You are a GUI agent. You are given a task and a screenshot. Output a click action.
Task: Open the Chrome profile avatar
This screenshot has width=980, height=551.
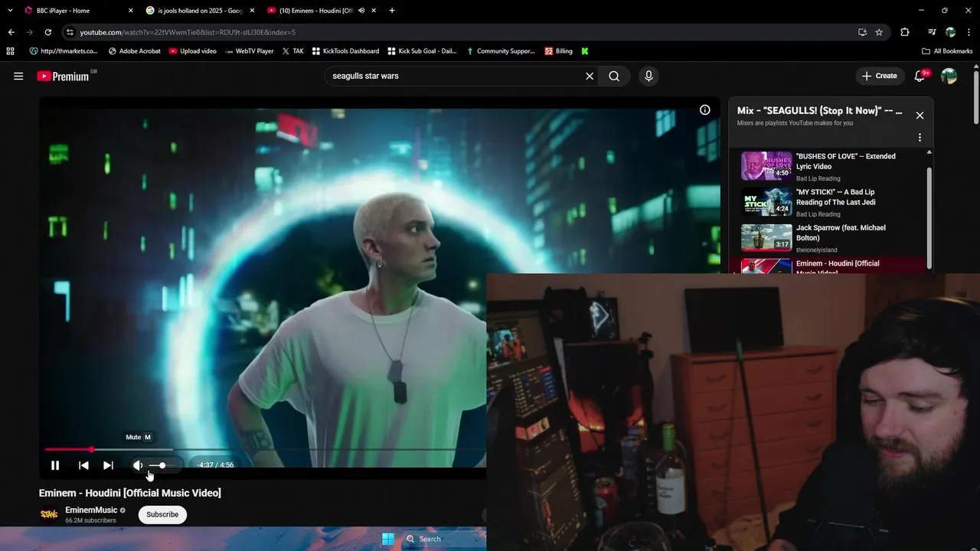(x=950, y=32)
